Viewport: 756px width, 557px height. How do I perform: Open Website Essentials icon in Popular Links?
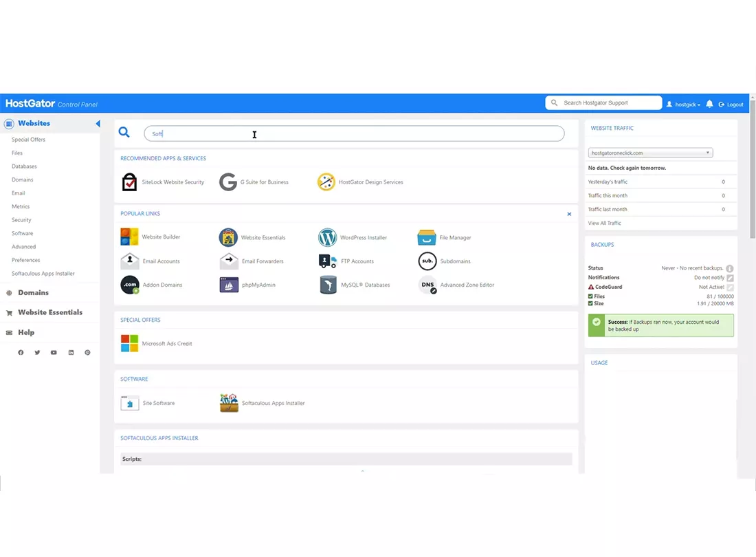tap(228, 237)
